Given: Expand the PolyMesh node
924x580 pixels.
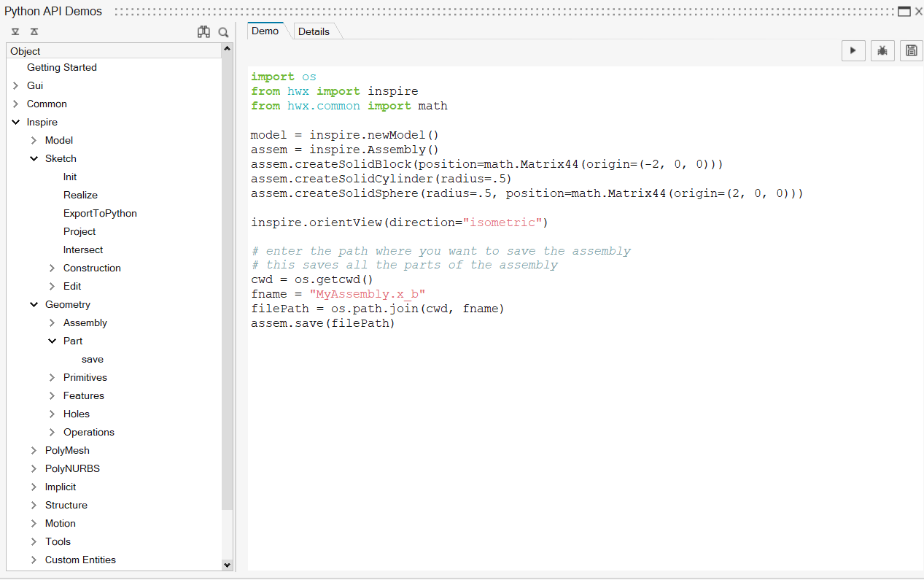Looking at the screenshot, I should (34, 450).
